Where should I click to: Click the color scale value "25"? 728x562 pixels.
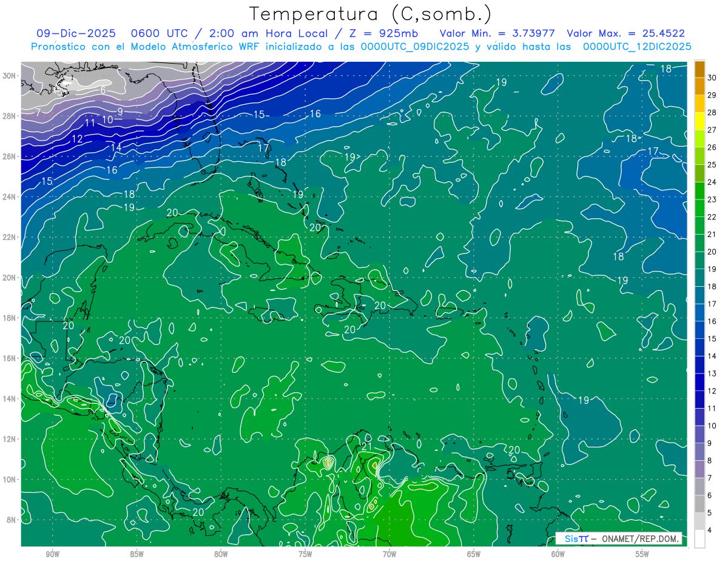click(x=712, y=165)
